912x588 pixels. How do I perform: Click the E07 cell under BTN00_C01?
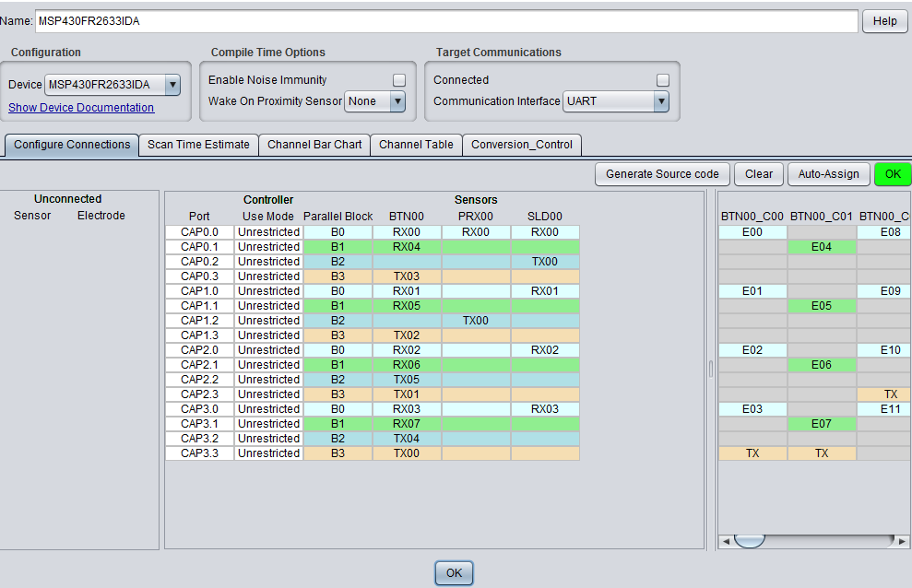(x=822, y=424)
